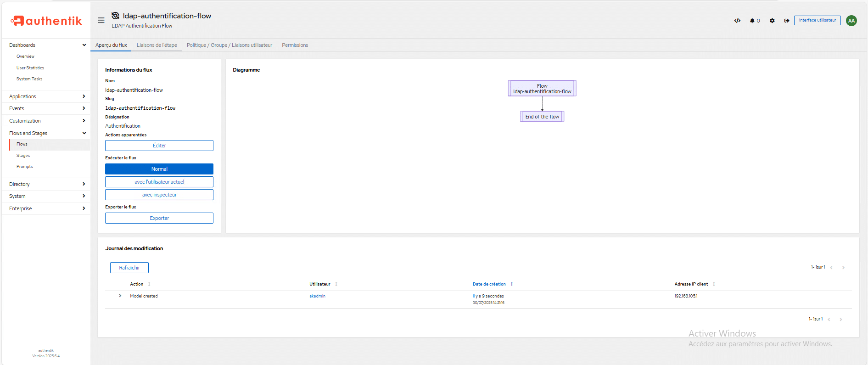
Task: Open the notifications bell icon
Action: 753,21
